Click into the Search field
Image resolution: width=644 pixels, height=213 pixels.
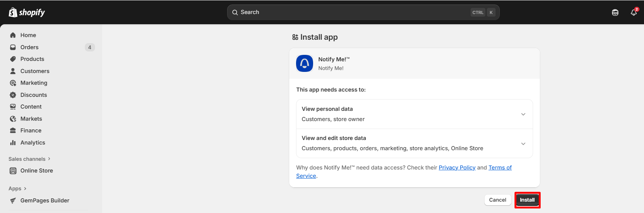352,12
